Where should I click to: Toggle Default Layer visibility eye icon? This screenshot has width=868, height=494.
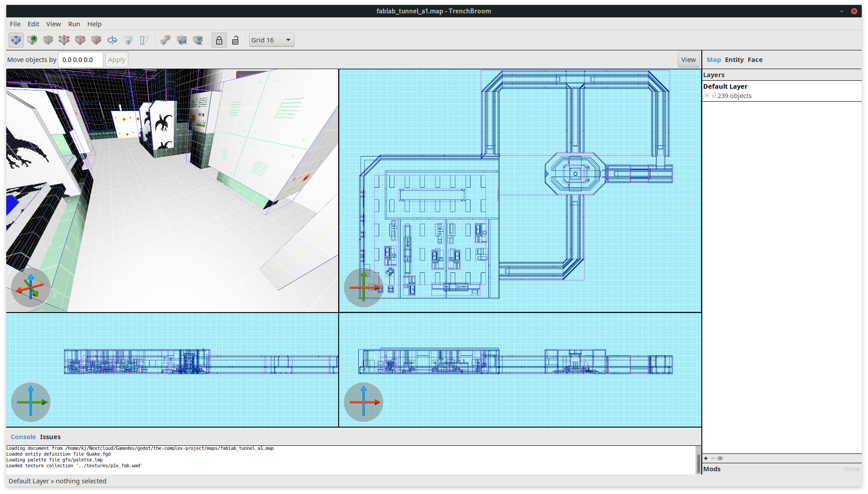tap(706, 95)
